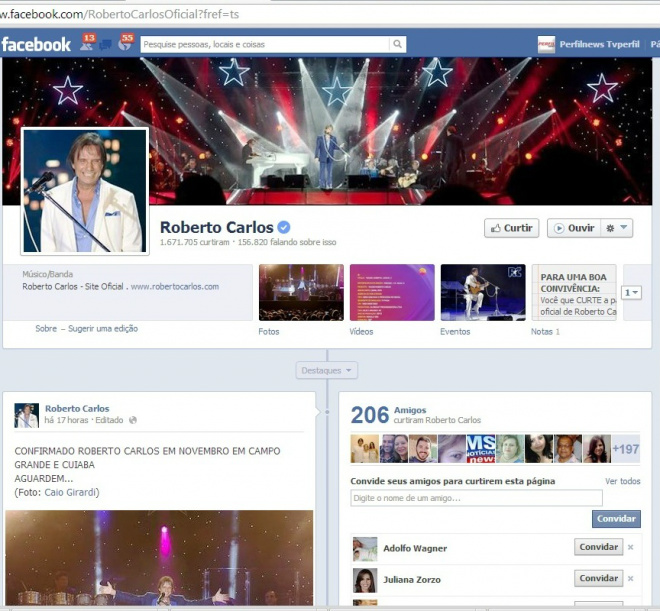Screen dimensions: 660x611
Task: Invite Adolfo Wagner with Convidar
Action: [x=599, y=547]
